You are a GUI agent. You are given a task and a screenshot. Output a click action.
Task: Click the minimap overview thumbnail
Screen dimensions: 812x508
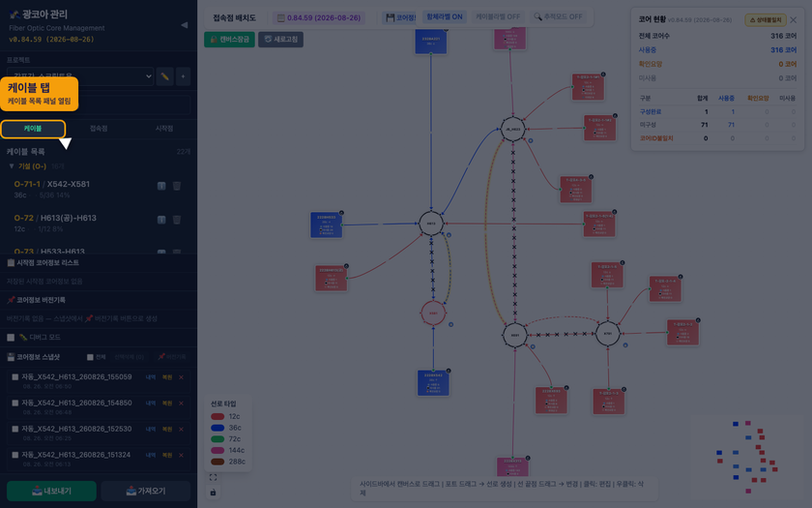tap(746, 456)
